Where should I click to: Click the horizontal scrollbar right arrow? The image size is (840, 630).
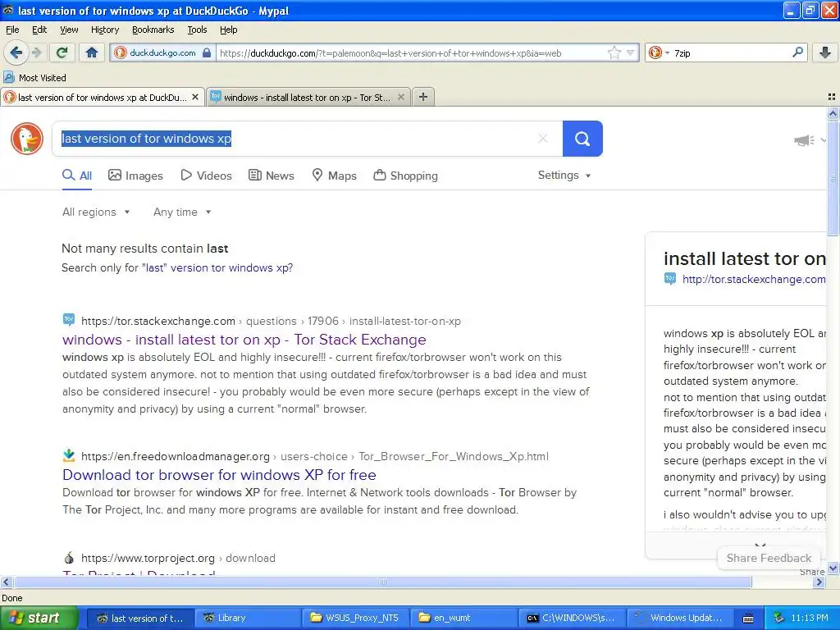click(819, 582)
